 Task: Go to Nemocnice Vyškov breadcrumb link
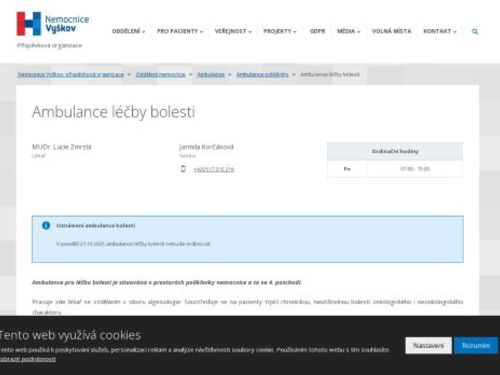point(71,75)
